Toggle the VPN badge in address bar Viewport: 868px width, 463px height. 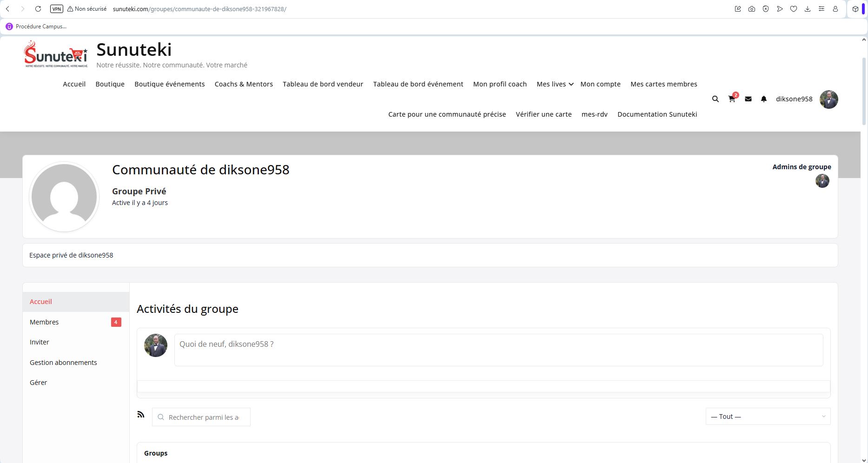coord(56,9)
